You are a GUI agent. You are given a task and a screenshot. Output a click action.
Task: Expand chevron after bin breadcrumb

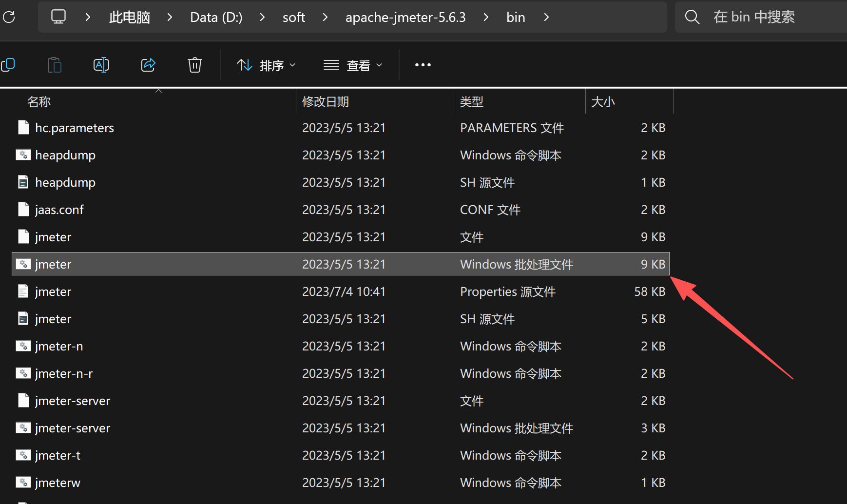(546, 17)
